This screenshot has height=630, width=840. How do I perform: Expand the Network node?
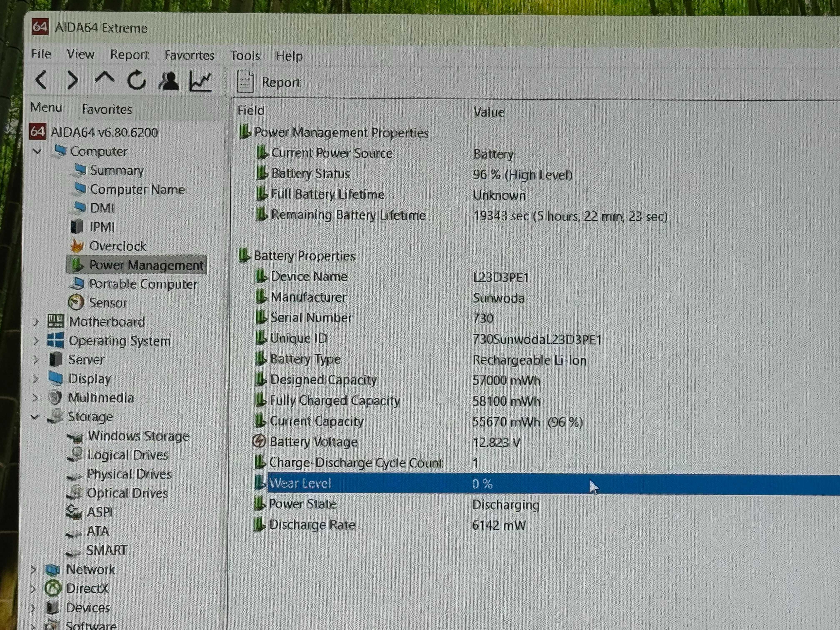tap(33, 570)
